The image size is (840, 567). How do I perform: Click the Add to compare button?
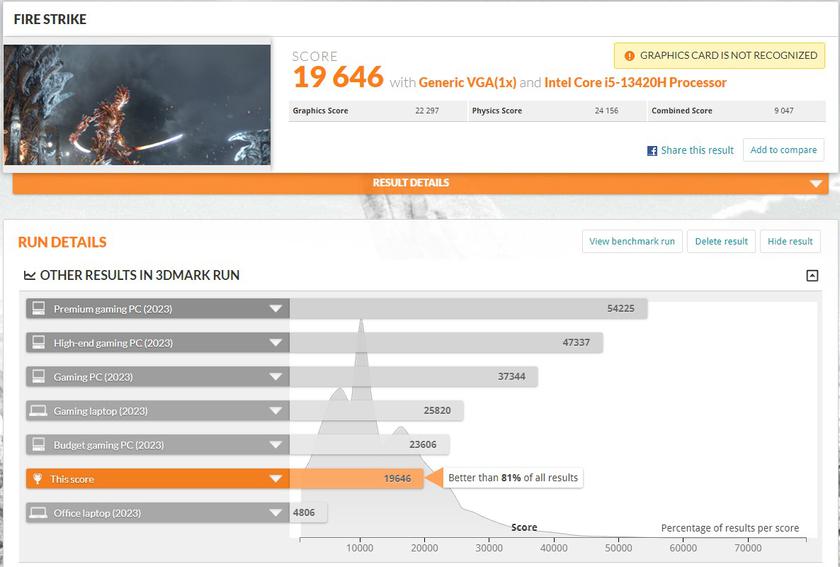(x=783, y=150)
